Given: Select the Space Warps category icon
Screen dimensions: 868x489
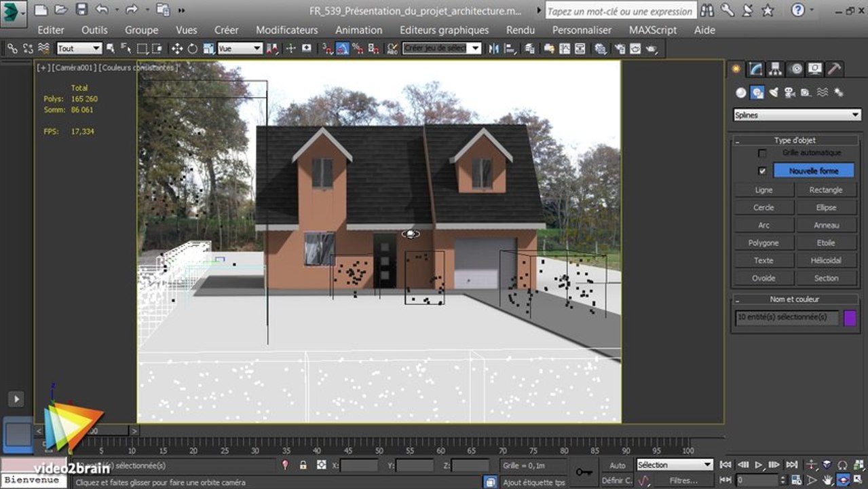Looking at the screenshot, I should 823,92.
